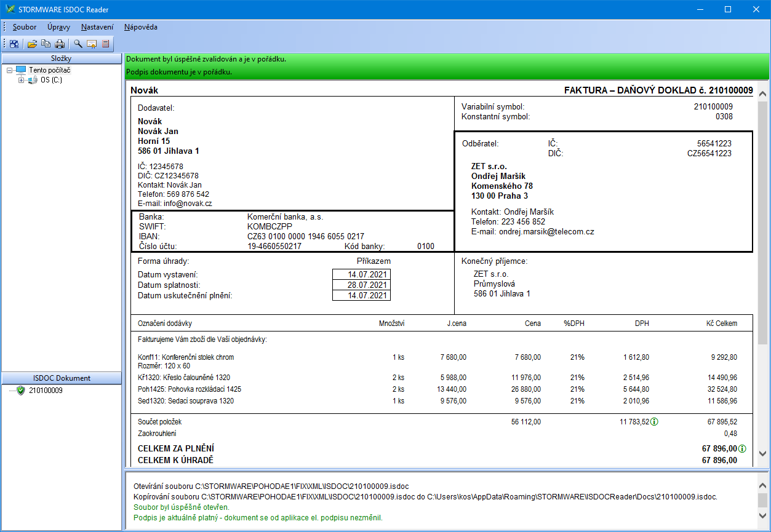Click invoice scrollbar down arrow
The height and width of the screenshot is (532, 771).
[x=762, y=453]
